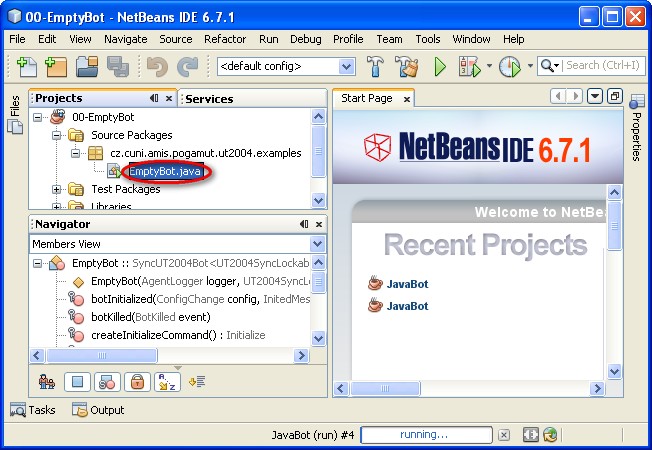This screenshot has height=450, width=652.
Task: Collapse the cz.cuni.amis.pogamut.ut2004.examples package
Action: [75, 153]
